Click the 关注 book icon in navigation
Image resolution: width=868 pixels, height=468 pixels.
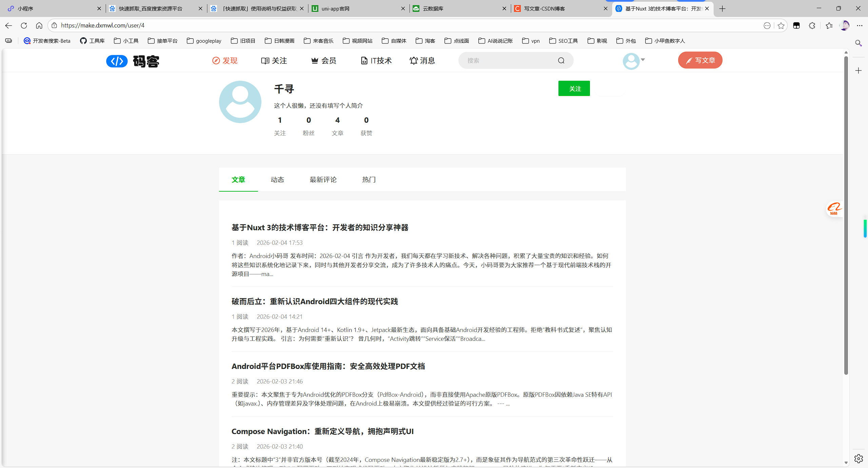coord(266,60)
